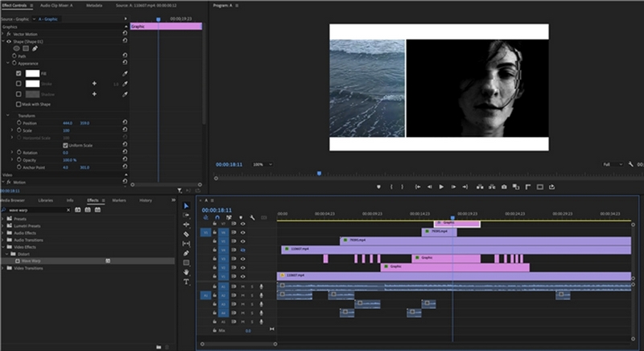Screen dimensions: 644x351
Task: Click the 76595.mp4 clip in timeline
Action: [x=439, y=232]
